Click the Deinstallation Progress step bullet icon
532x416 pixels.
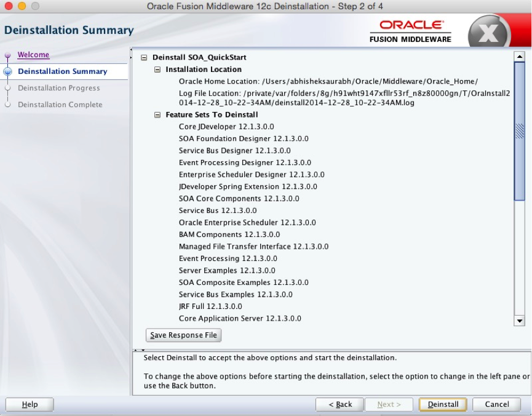point(7,88)
